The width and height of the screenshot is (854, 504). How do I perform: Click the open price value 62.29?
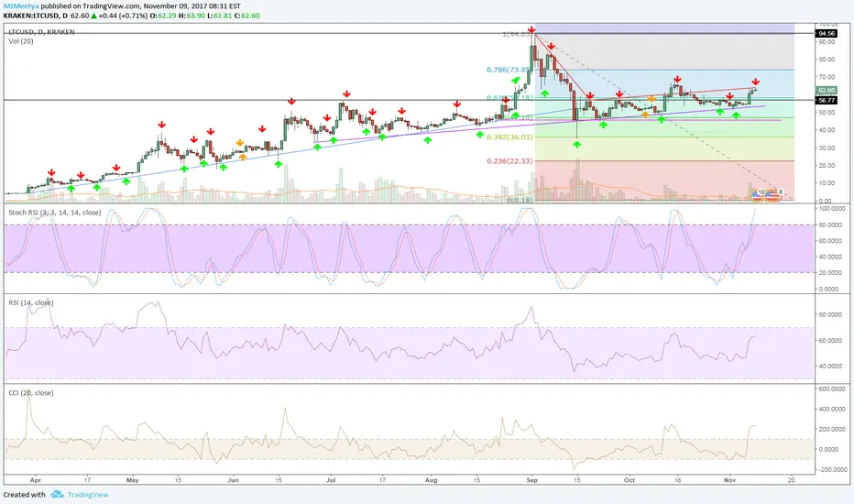[168, 16]
